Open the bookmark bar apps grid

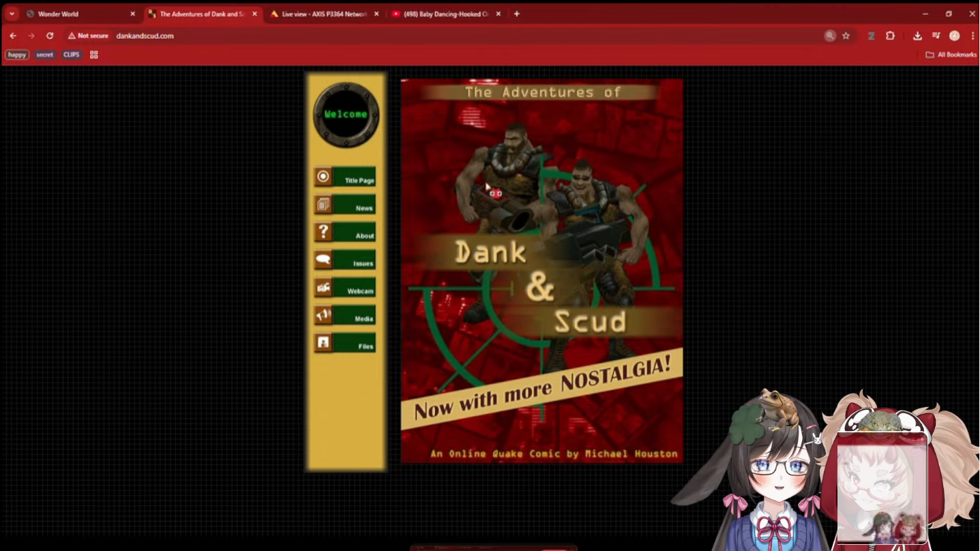pos(94,55)
